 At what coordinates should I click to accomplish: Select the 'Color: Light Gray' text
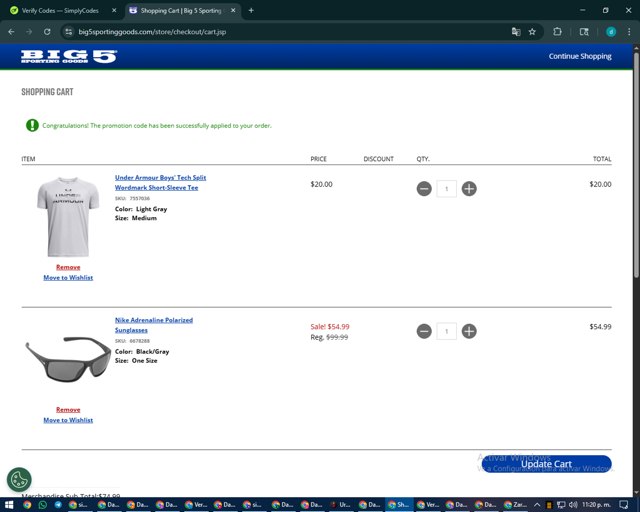141,209
